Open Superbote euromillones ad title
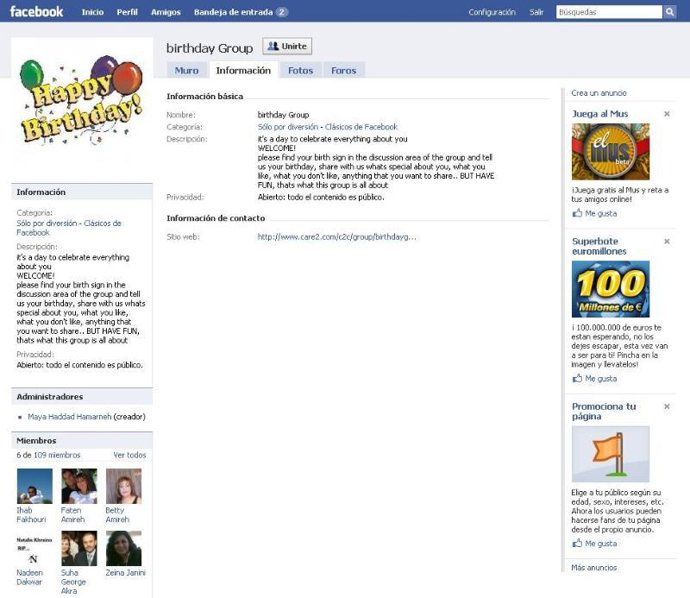Image resolution: width=690 pixels, height=598 pixels. 599,246
